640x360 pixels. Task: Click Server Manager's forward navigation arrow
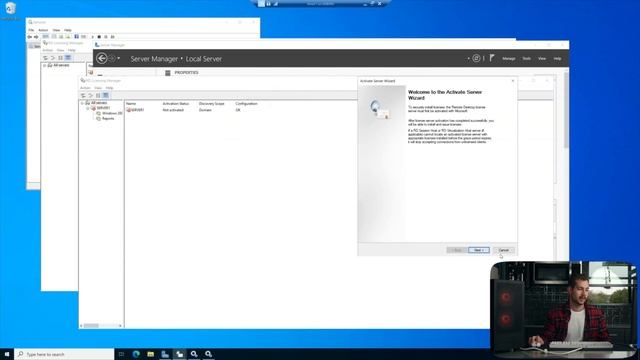112,58
